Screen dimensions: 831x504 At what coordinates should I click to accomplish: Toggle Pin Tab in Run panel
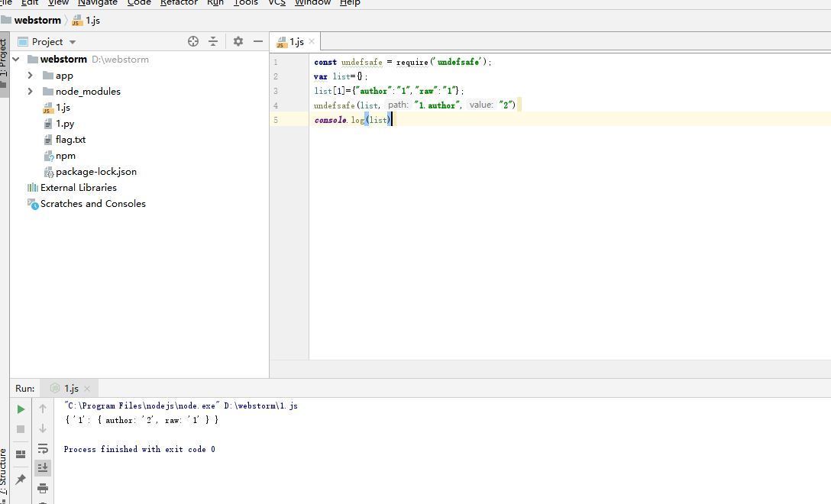click(x=21, y=479)
